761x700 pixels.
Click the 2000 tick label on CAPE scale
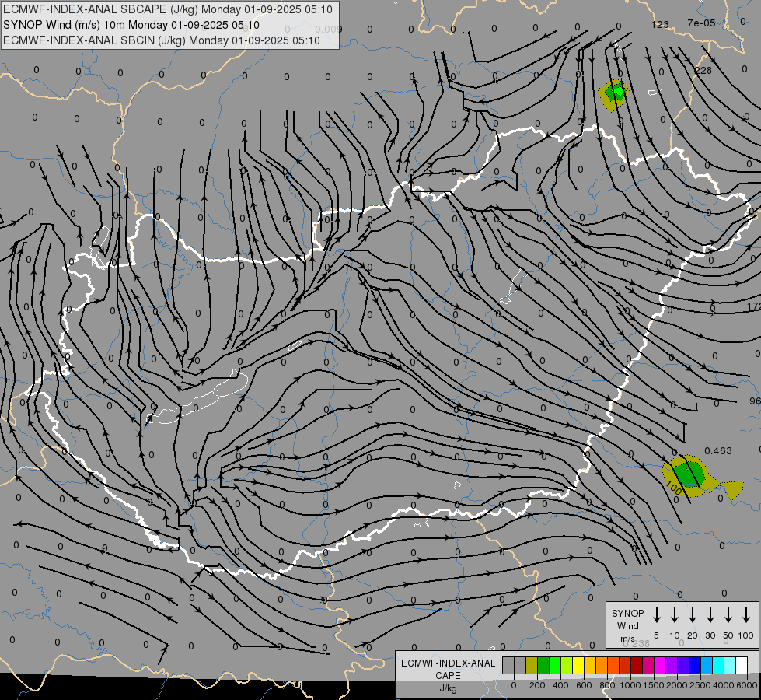[x=676, y=685]
